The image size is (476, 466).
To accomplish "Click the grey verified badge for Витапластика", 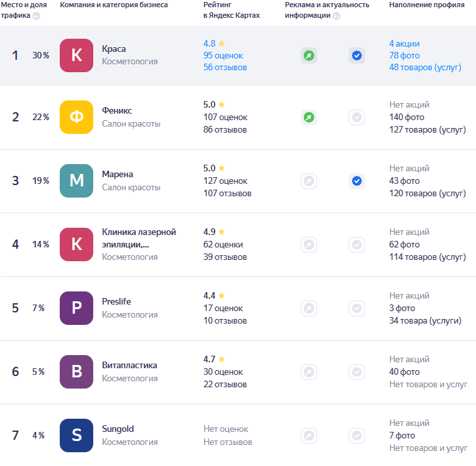I will 357,372.
